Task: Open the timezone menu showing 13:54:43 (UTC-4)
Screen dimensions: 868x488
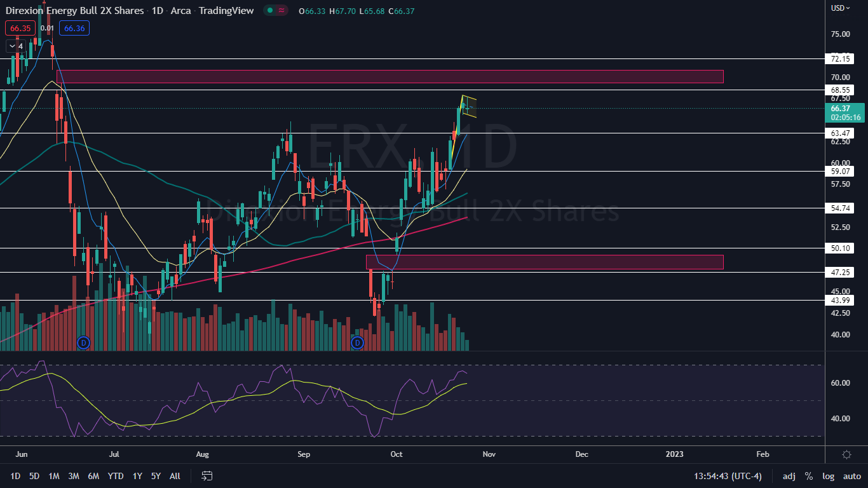Action: (x=728, y=476)
